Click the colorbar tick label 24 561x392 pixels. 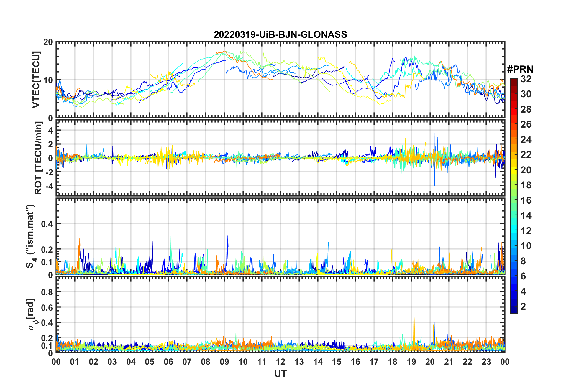pyautogui.click(x=526, y=140)
